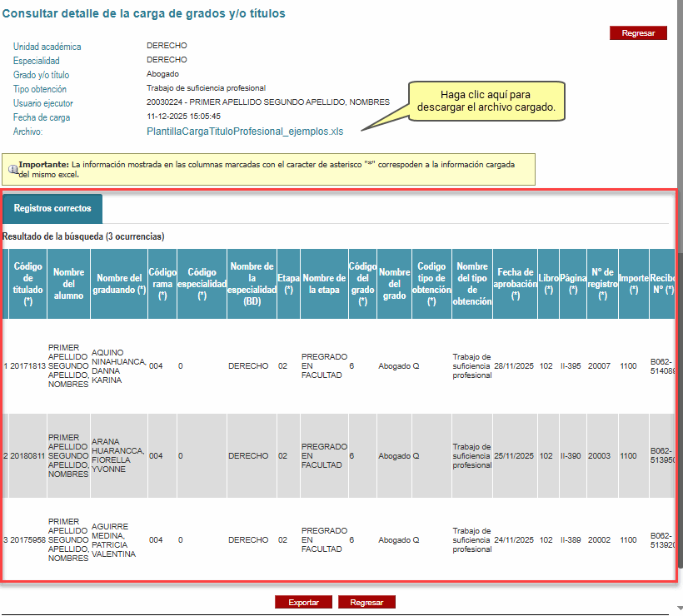Select the 'Nombre del alumno' column header
This screenshot has width=683, height=616.
tap(68, 284)
